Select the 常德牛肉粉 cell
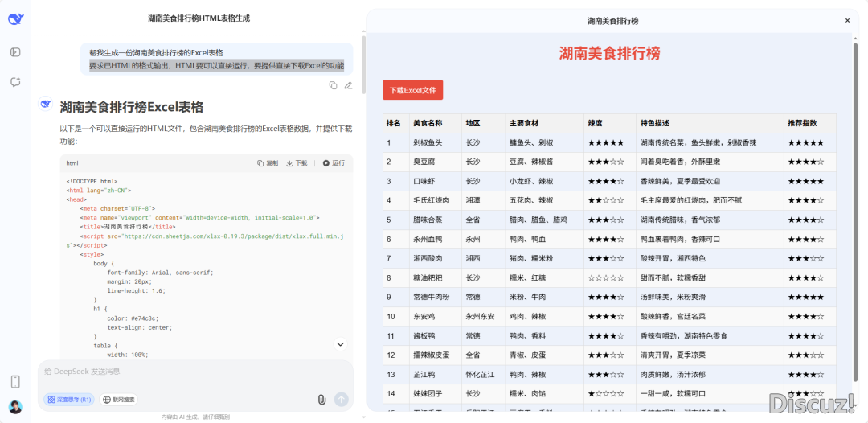868x423 pixels. click(x=435, y=298)
